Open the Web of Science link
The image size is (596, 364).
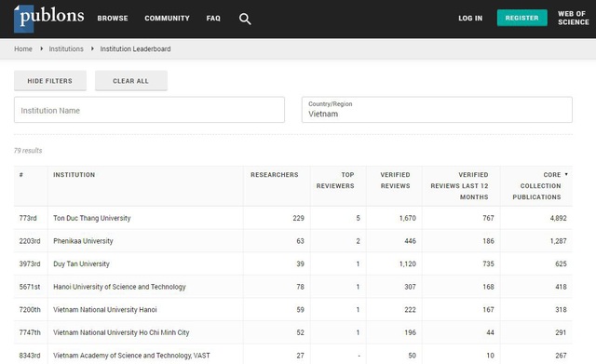click(574, 18)
